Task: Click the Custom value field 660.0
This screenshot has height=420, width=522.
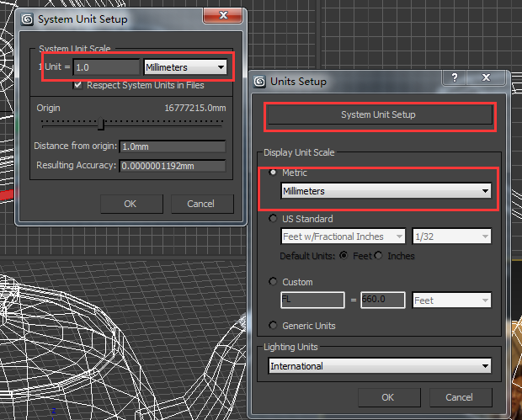Action: (383, 300)
